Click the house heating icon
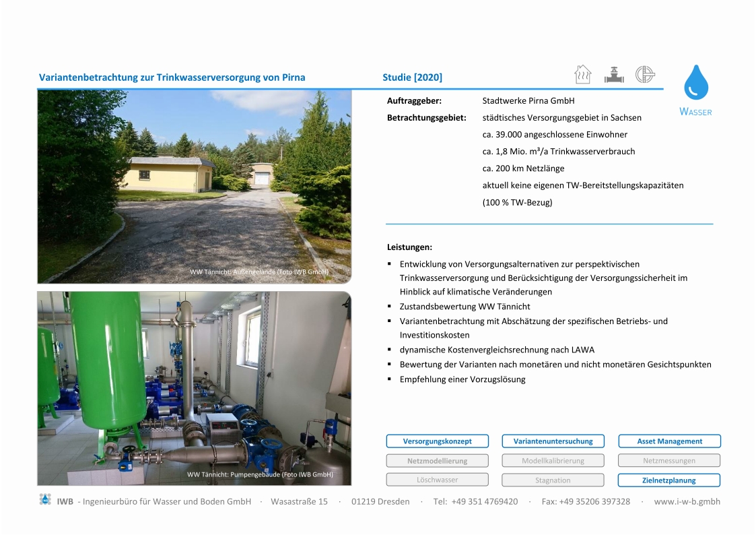The width and height of the screenshot is (756, 535). (x=582, y=74)
